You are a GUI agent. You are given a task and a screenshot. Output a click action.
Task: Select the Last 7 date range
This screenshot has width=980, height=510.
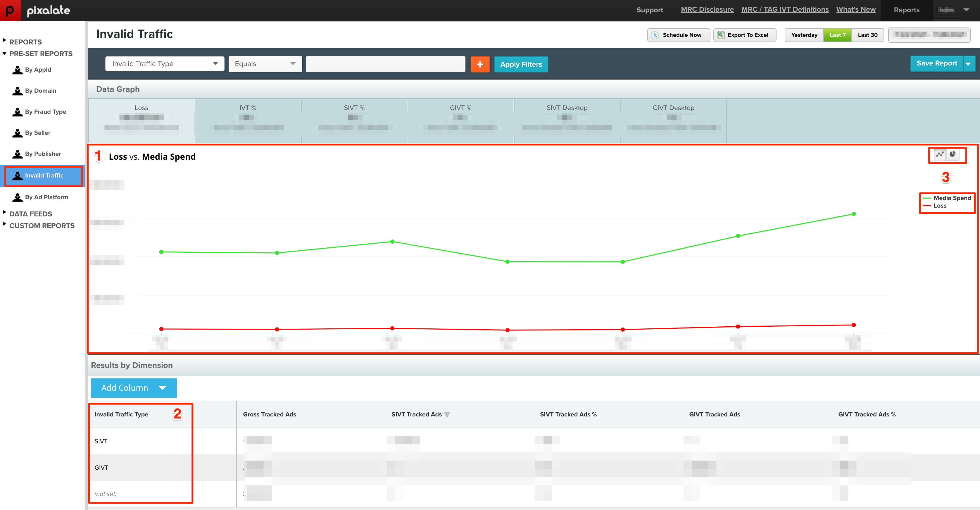[838, 35]
